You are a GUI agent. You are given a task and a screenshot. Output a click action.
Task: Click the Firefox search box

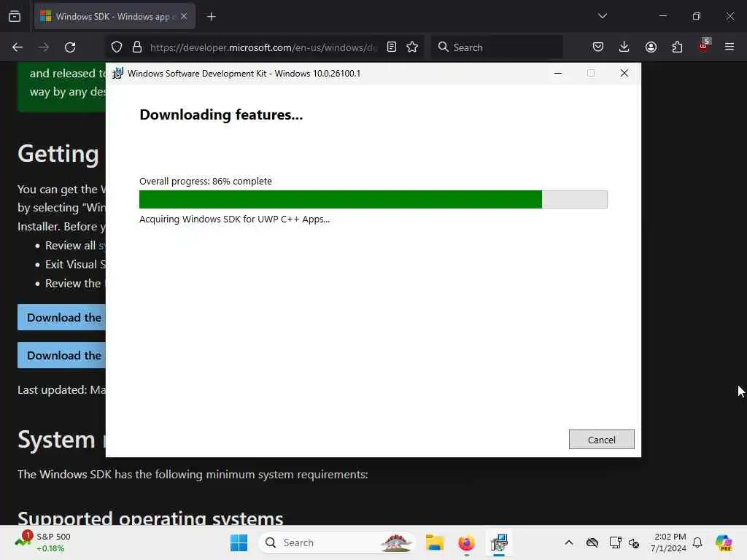pos(498,47)
